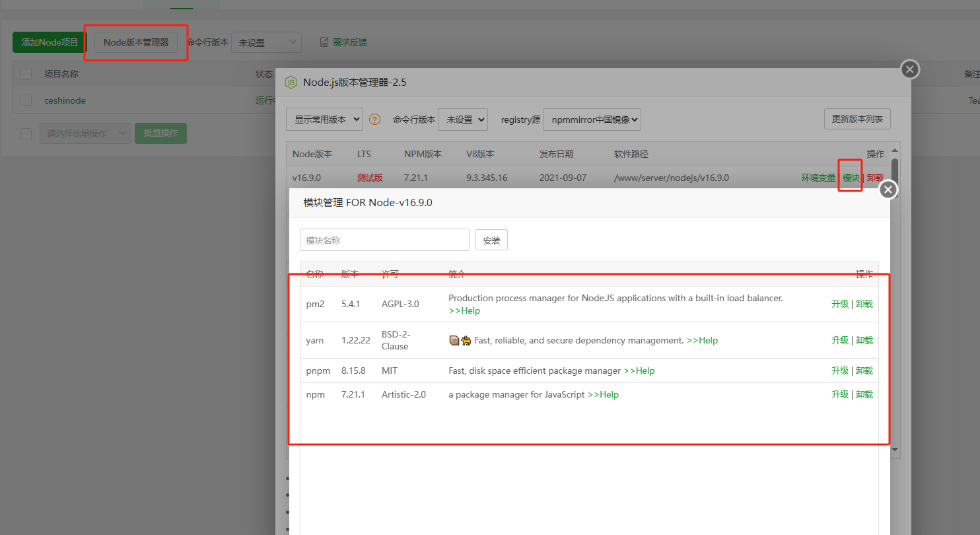
Task: Click 升级 for the pnpm module
Action: (840, 371)
